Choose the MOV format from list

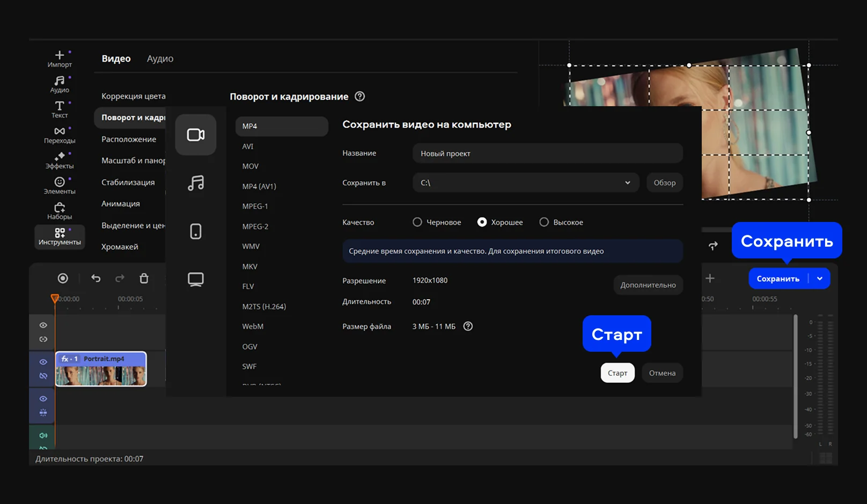click(x=251, y=166)
